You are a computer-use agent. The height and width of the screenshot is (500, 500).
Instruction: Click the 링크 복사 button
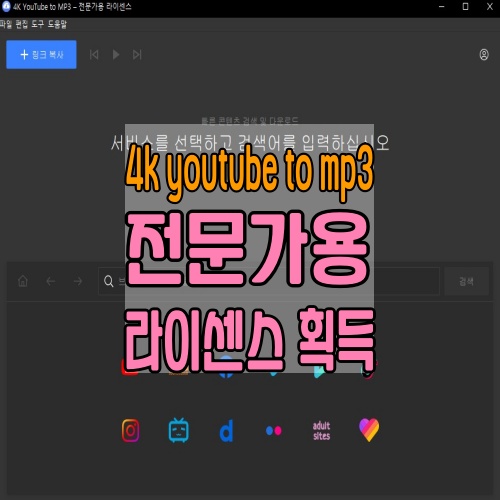pyautogui.click(x=41, y=55)
